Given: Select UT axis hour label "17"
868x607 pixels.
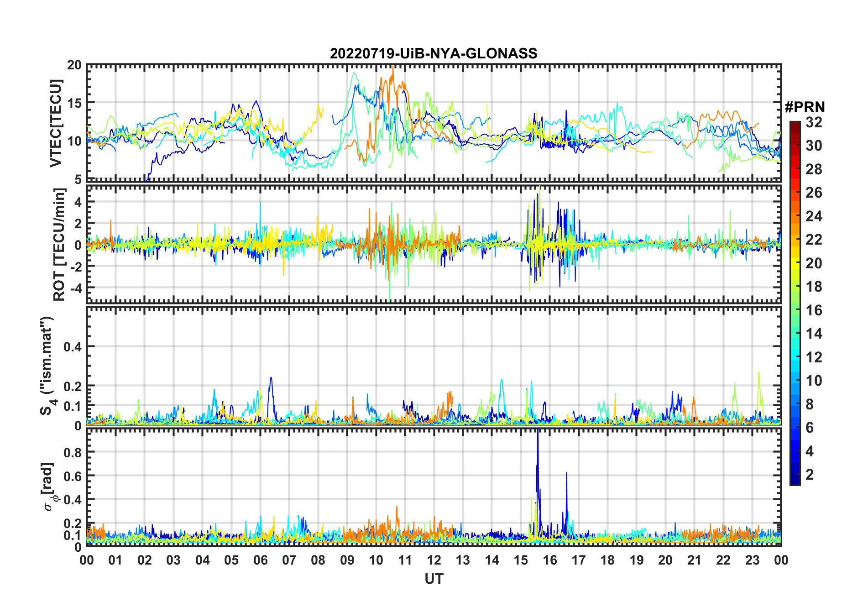Looking at the screenshot, I should point(579,560).
